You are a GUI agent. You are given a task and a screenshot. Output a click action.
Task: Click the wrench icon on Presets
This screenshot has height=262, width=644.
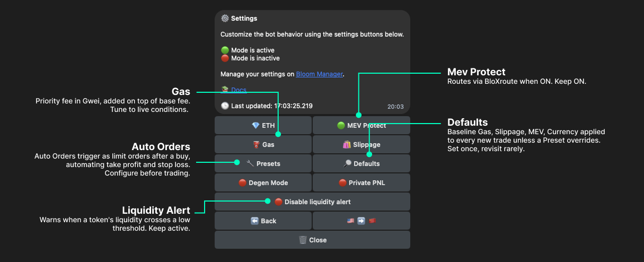[250, 164]
